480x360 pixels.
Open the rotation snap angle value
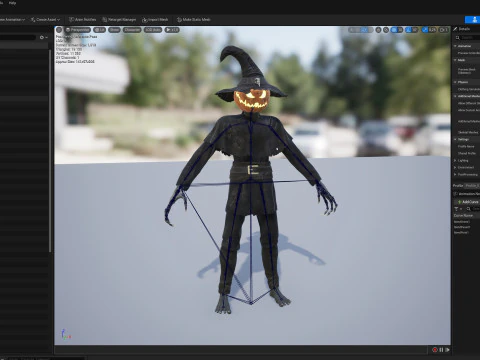pos(415,30)
